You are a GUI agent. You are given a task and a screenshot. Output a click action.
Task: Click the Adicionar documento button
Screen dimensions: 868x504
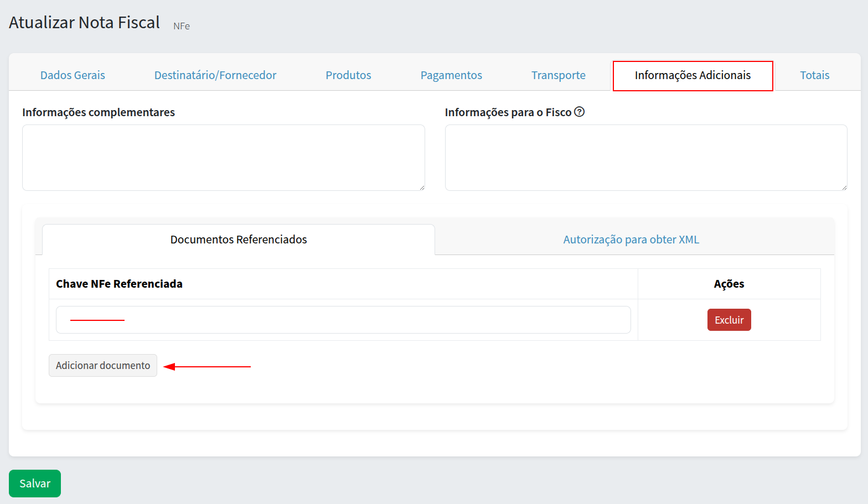[x=103, y=366]
